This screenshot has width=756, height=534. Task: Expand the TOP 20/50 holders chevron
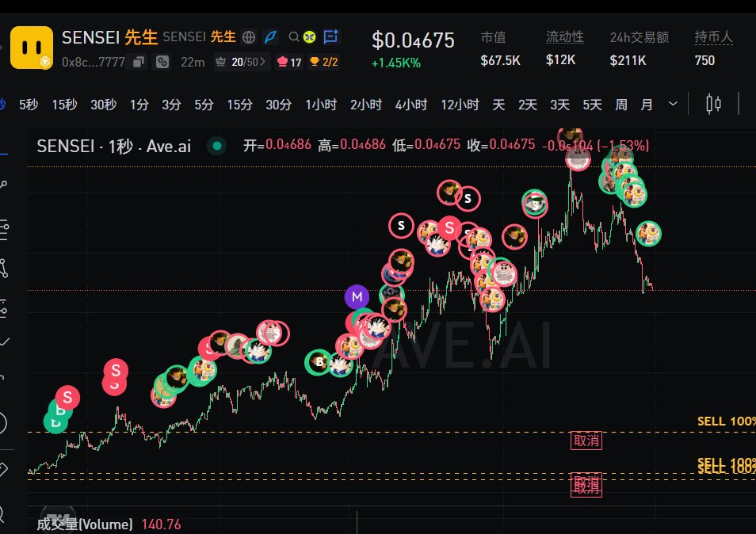click(x=262, y=62)
